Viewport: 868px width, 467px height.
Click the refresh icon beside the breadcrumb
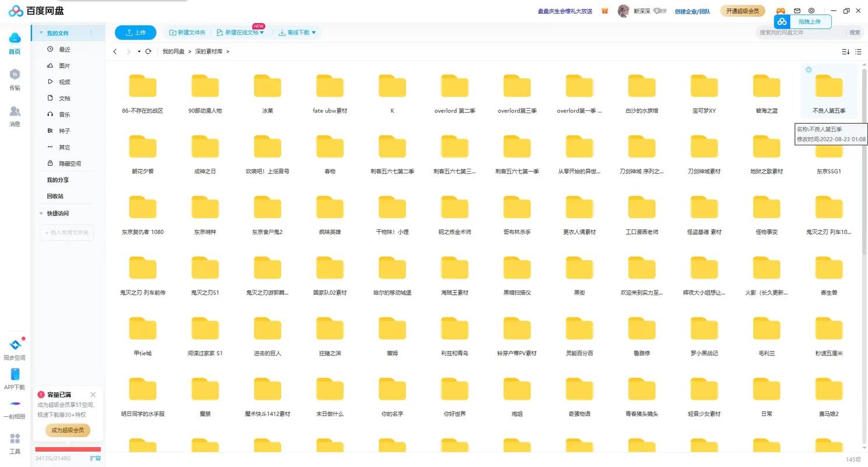[x=148, y=51]
